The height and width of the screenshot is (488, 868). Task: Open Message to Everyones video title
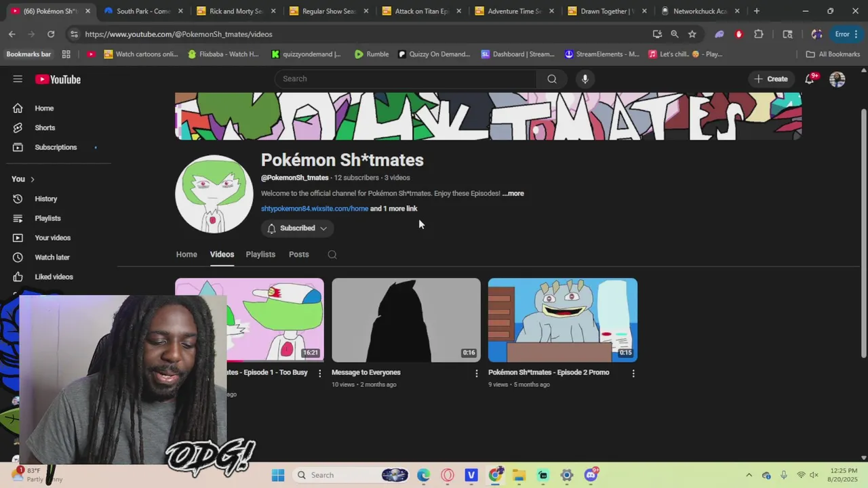[x=366, y=372]
